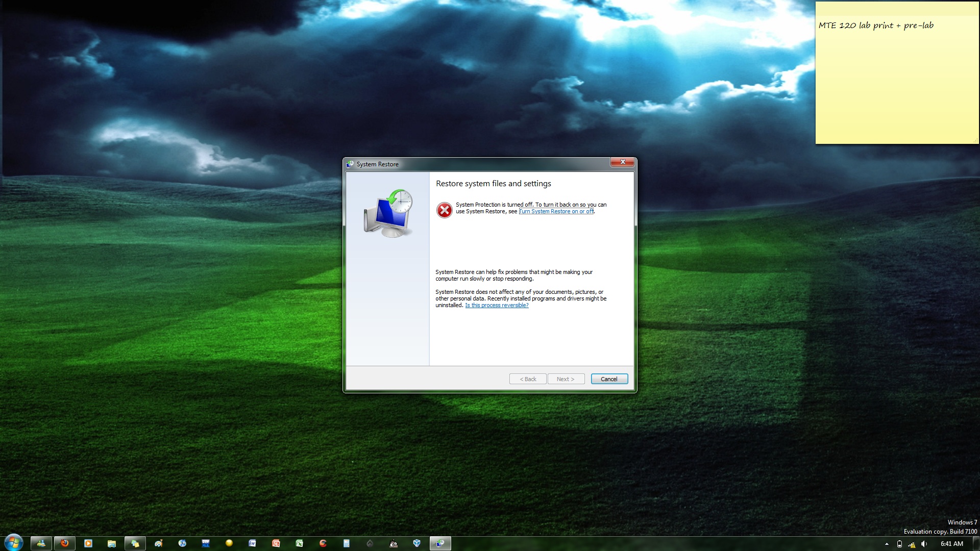Click the System Restore title bar icon
The height and width of the screenshot is (551, 980).
point(350,164)
